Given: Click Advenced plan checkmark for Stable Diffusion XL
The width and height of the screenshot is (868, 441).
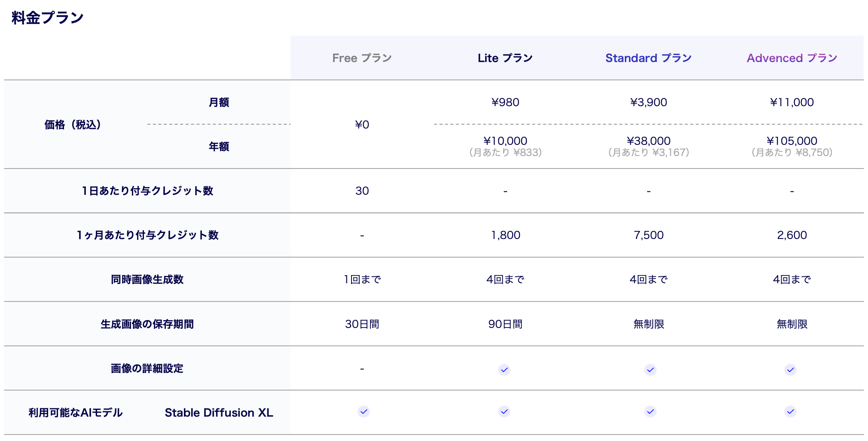Looking at the screenshot, I should click(790, 412).
